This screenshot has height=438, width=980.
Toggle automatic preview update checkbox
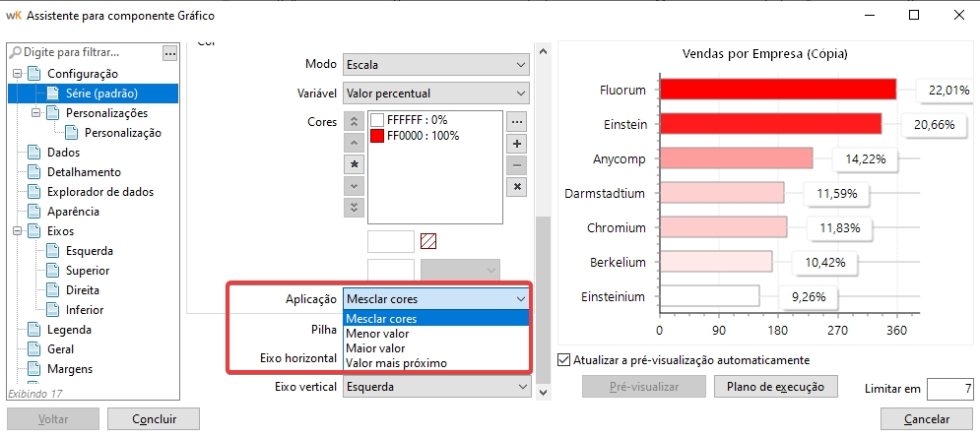pos(564,360)
